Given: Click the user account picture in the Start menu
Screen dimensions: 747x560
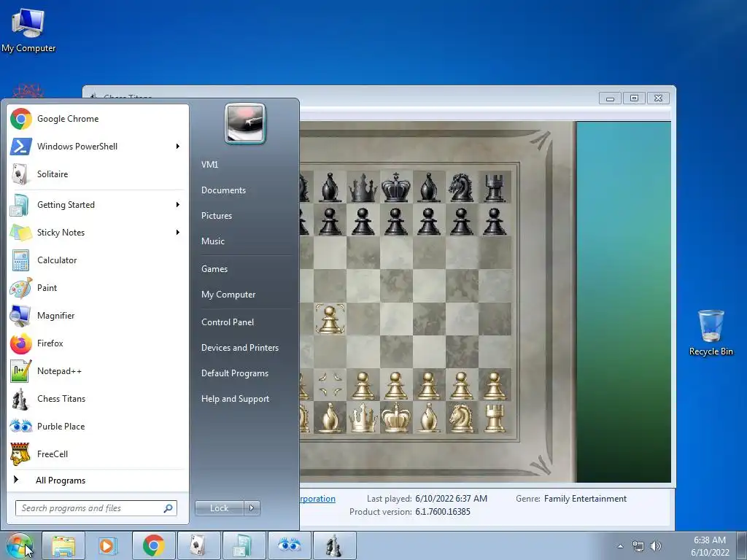Looking at the screenshot, I should (245, 123).
